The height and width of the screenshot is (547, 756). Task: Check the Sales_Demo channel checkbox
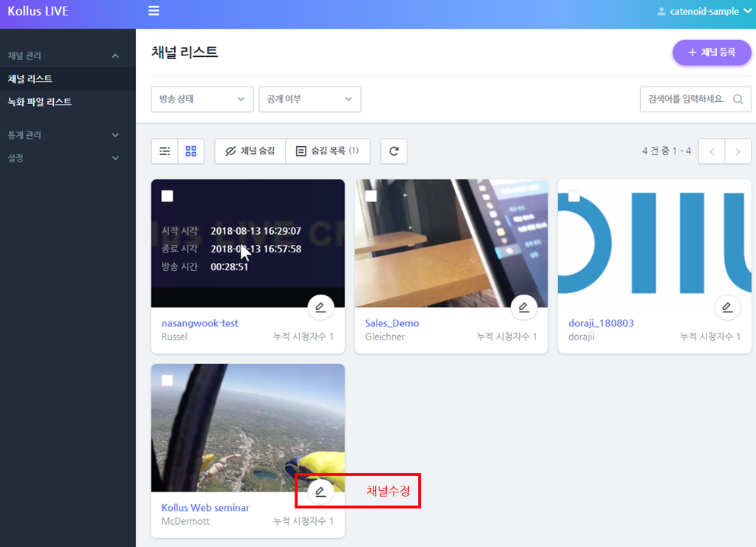click(x=371, y=196)
